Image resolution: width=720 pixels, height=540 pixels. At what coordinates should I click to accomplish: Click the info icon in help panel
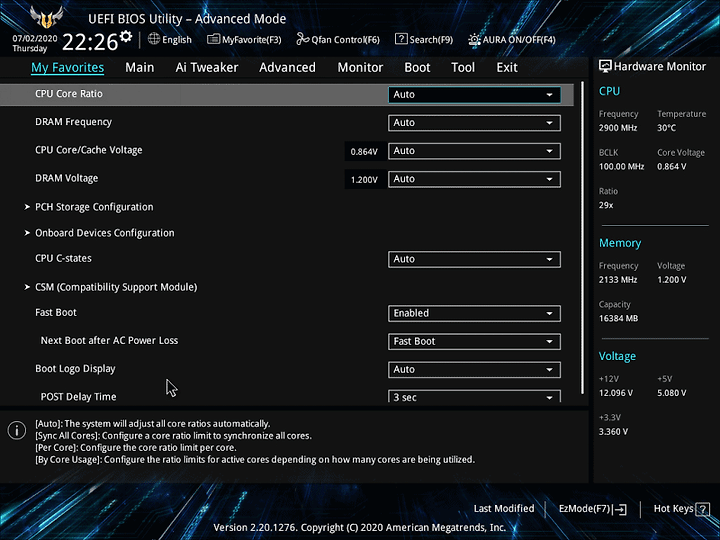point(17,430)
